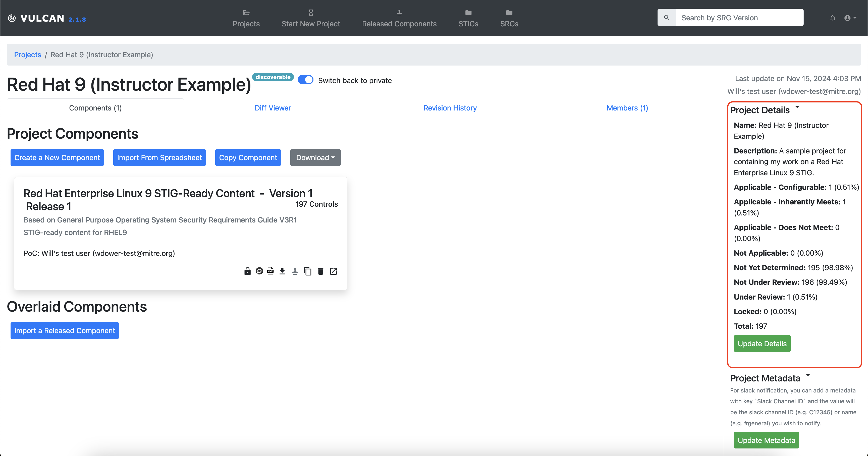Viewport: 868px width, 456px height.
Task: Click the InSpec profile export icon
Action: [x=259, y=271]
